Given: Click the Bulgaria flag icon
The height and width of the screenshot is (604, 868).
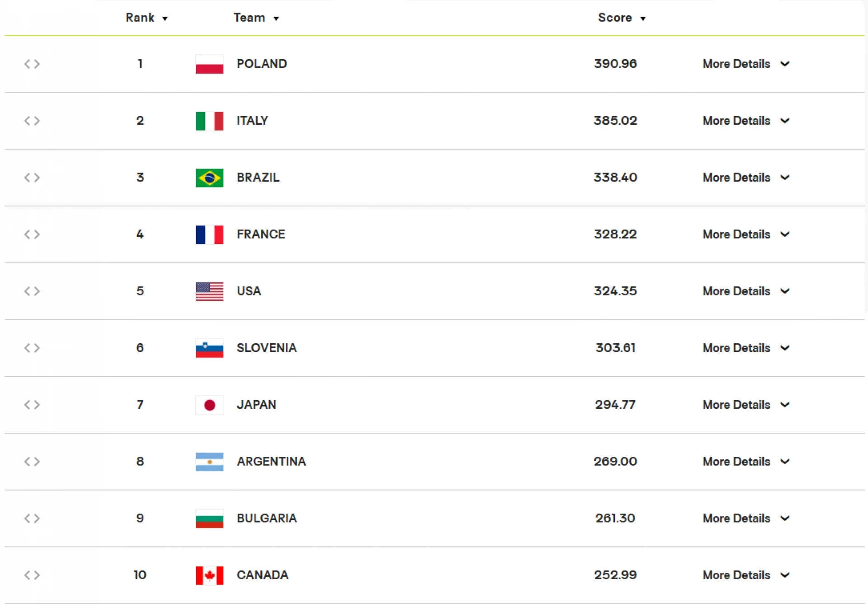Looking at the screenshot, I should [x=209, y=519].
